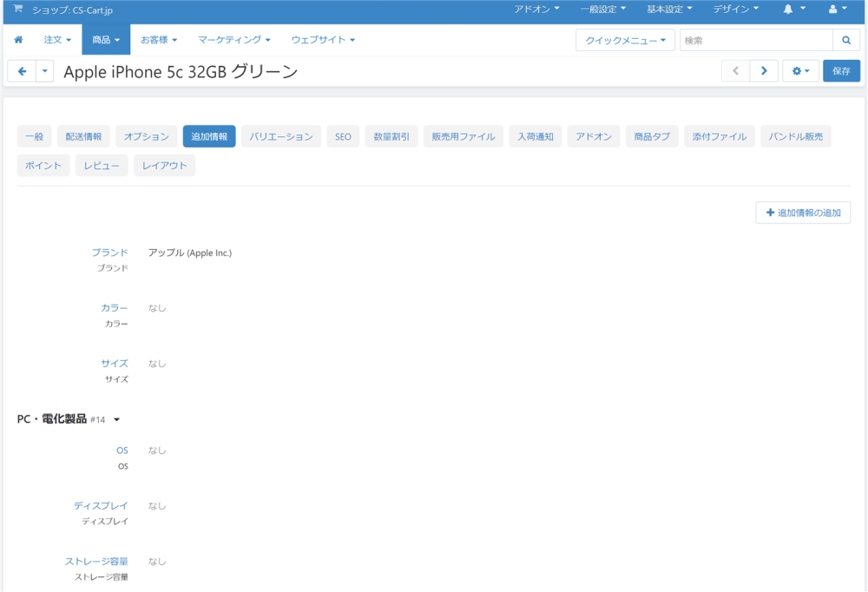This screenshot has height=592, width=868.
Task: Click the product title Apple iPhone 5c 32GB
Action: point(181,72)
